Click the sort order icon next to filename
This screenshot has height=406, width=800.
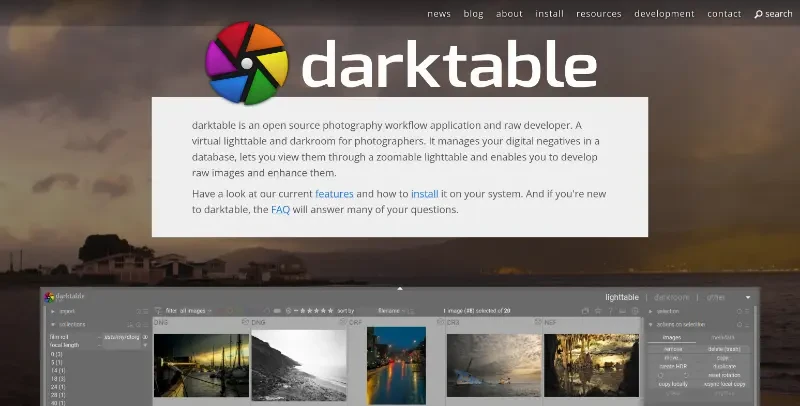(x=410, y=311)
